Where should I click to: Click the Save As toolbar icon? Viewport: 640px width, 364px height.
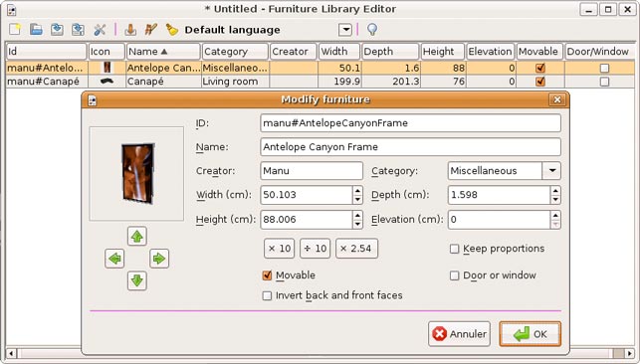tap(78, 30)
